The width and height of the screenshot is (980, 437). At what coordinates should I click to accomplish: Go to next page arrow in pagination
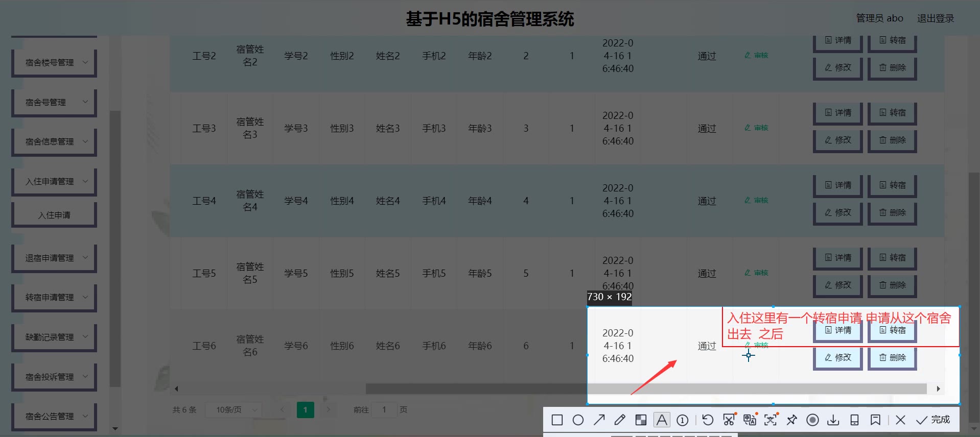coord(329,409)
